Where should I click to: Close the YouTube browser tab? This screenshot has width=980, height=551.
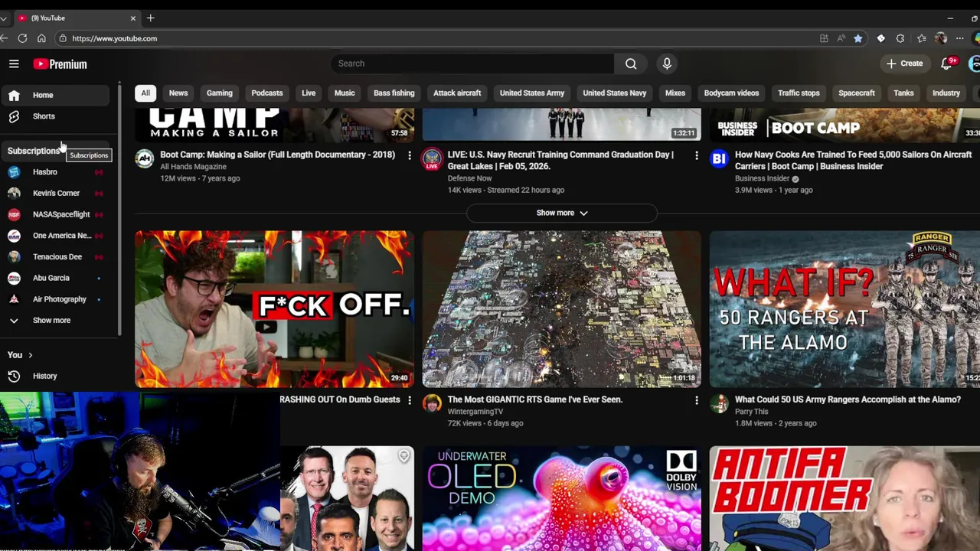pyautogui.click(x=132, y=18)
